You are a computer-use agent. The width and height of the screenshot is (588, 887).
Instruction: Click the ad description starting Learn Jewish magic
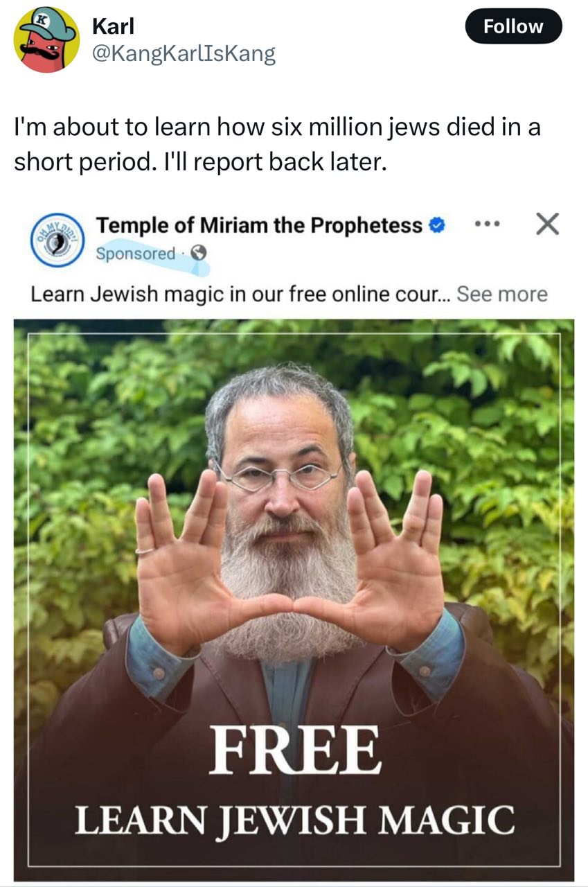(240, 294)
